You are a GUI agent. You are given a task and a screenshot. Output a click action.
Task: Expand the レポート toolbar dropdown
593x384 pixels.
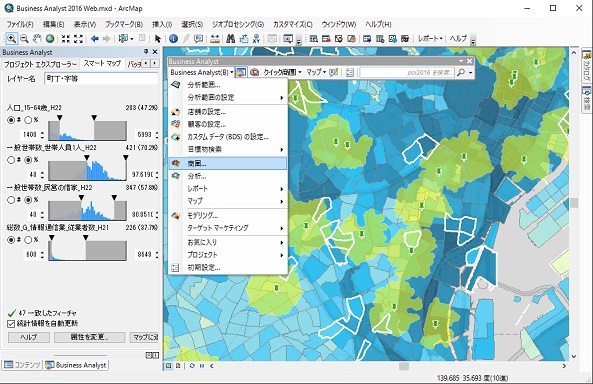click(430, 39)
